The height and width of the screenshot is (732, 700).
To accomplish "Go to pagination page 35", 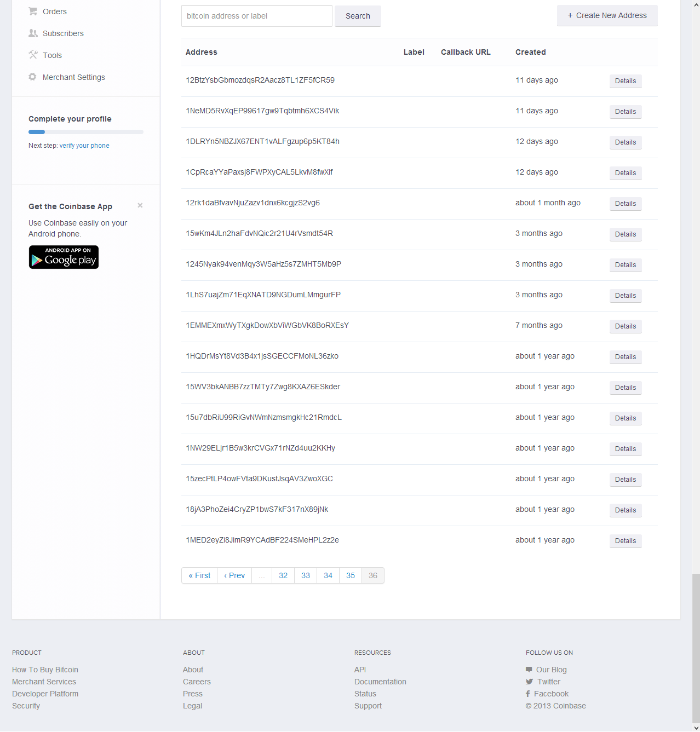I will tap(351, 575).
